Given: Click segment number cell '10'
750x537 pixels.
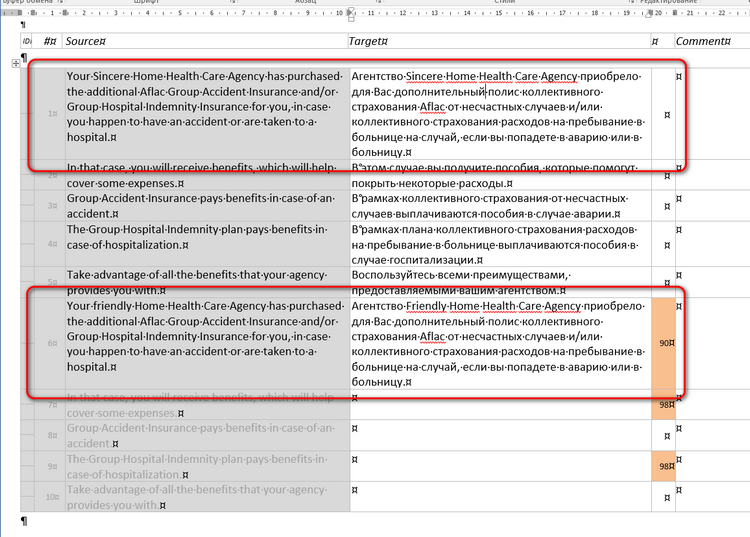Looking at the screenshot, I should 49,497.
